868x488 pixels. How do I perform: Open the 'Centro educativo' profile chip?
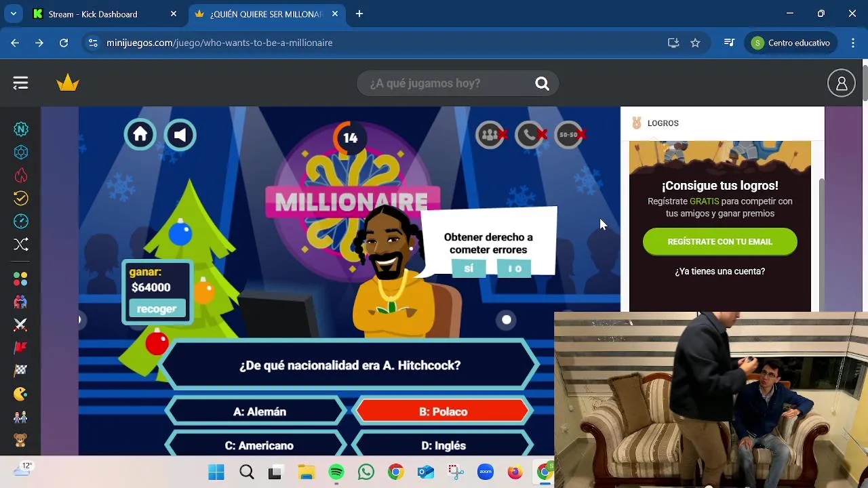(791, 43)
